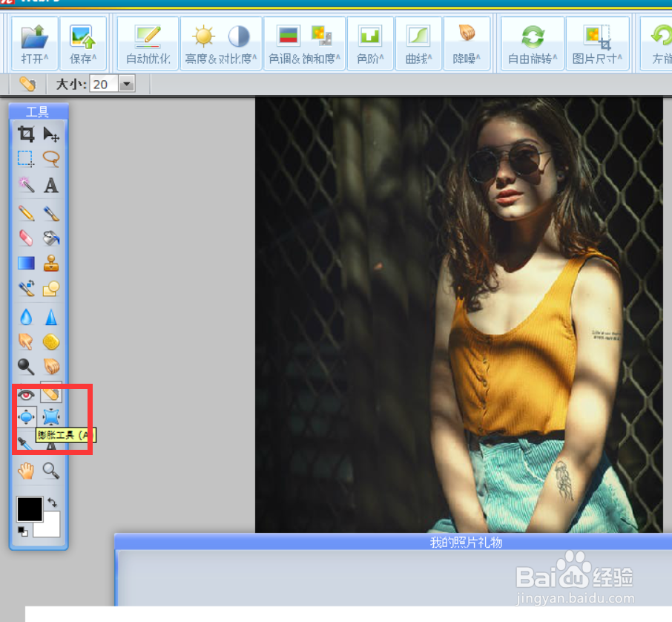This screenshot has height=622, width=672.
Task: Choose the Hand pan tool
Action: tap(26, 471)
